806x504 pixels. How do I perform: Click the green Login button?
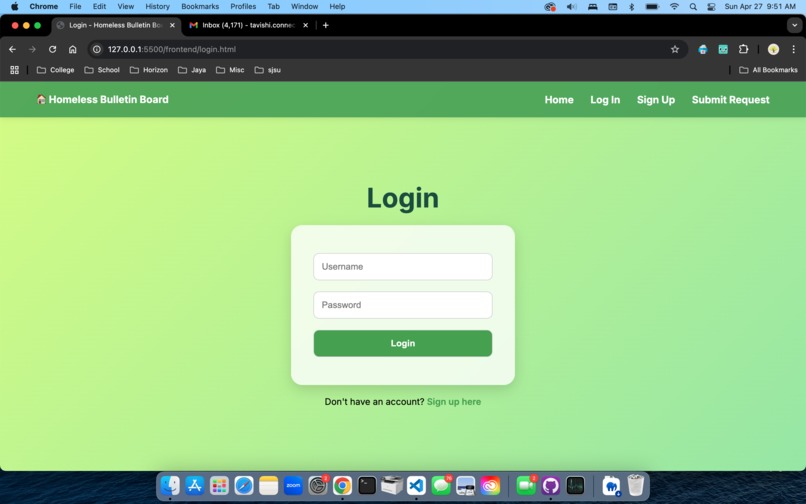click(x=402, y=343)
